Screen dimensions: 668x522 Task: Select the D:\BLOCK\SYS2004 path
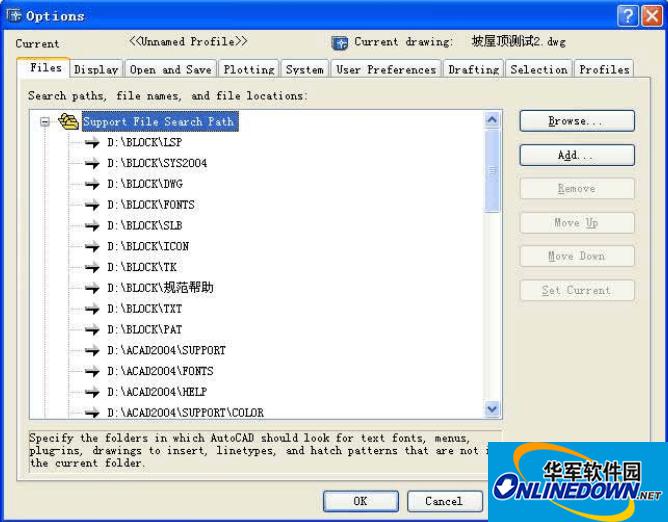click(157, 163)
